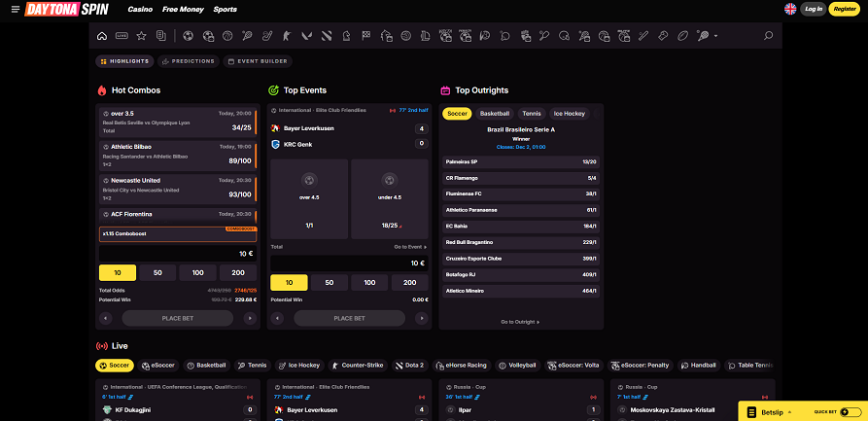
Task: Click the Register button
Action: [x=845, y=9]
